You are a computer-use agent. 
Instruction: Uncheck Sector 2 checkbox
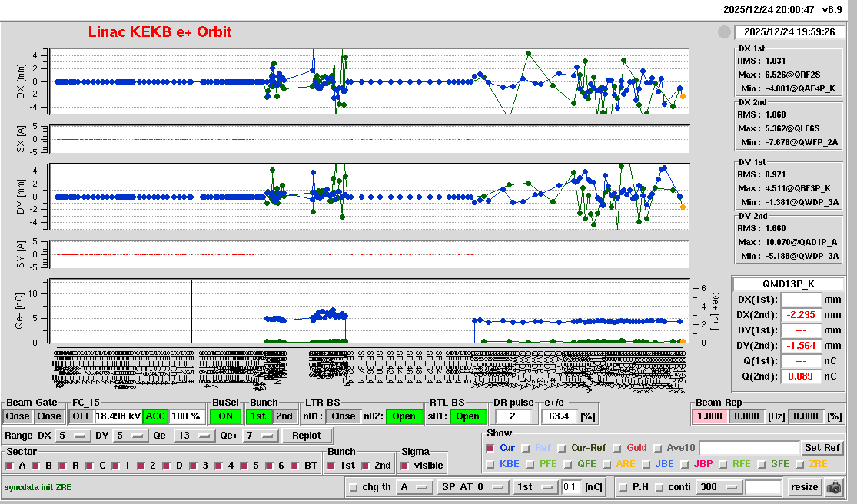[141, 466]
